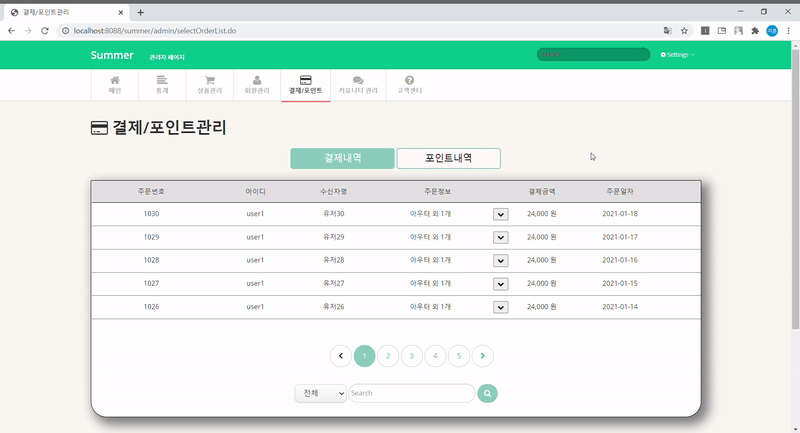The height and width of the screenshot is (433, 800).
Task: Click 아우터 외 1개 in order 1026 row
Action: click(431, 307)
